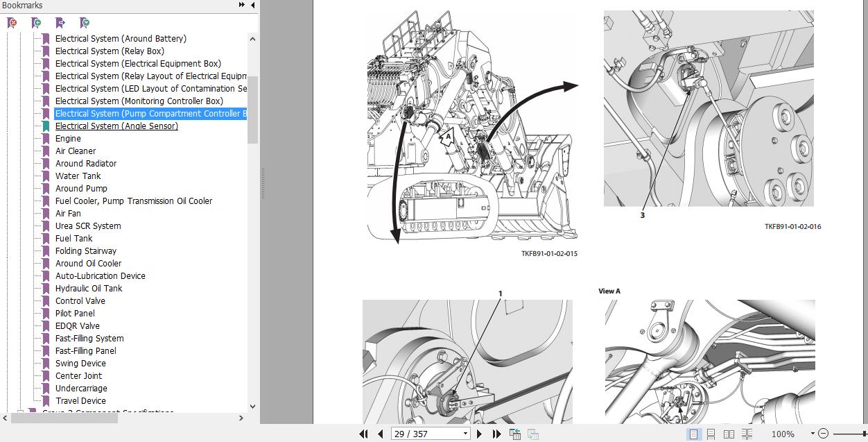Open the Engine bookmark
Viewport: 868px width, 442px height.
click(x=68, y=138)
